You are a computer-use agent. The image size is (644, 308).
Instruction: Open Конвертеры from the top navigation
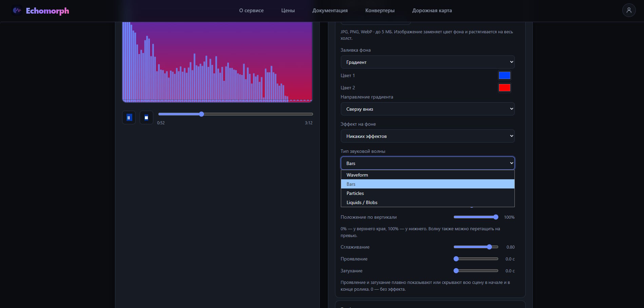(x=380, y=11)
